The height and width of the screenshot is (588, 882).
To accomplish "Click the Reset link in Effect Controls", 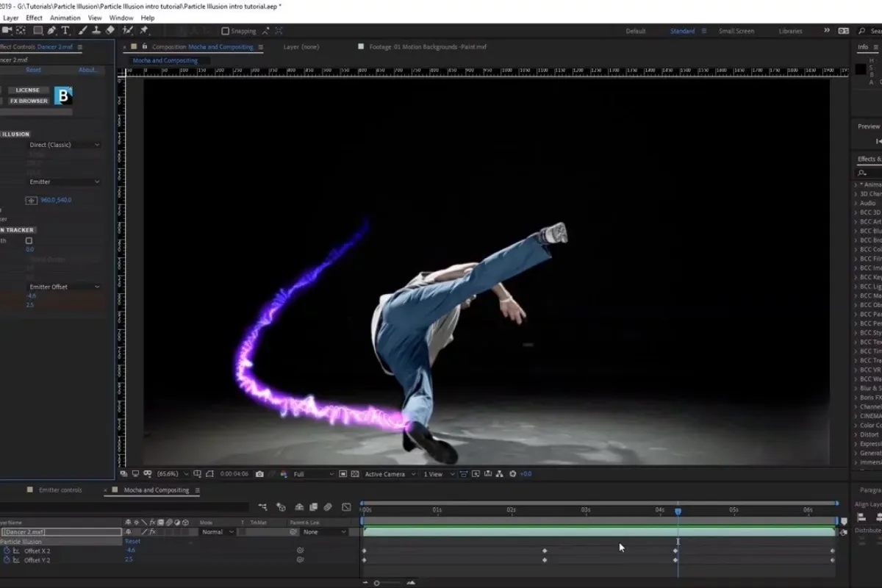I will tap(34, 70).
